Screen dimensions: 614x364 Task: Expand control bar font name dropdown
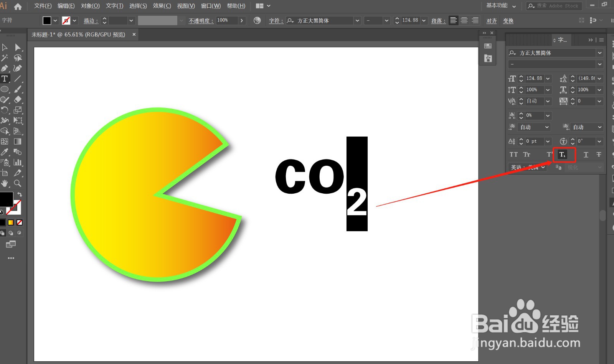point(357,20)
